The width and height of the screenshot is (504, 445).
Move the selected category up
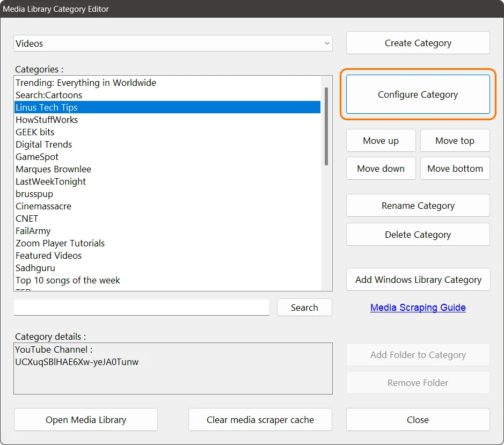click(381, 141)
